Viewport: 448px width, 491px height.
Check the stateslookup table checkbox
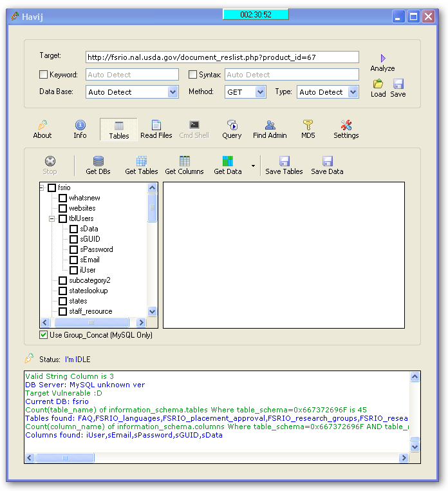click(x=63, y=291)
